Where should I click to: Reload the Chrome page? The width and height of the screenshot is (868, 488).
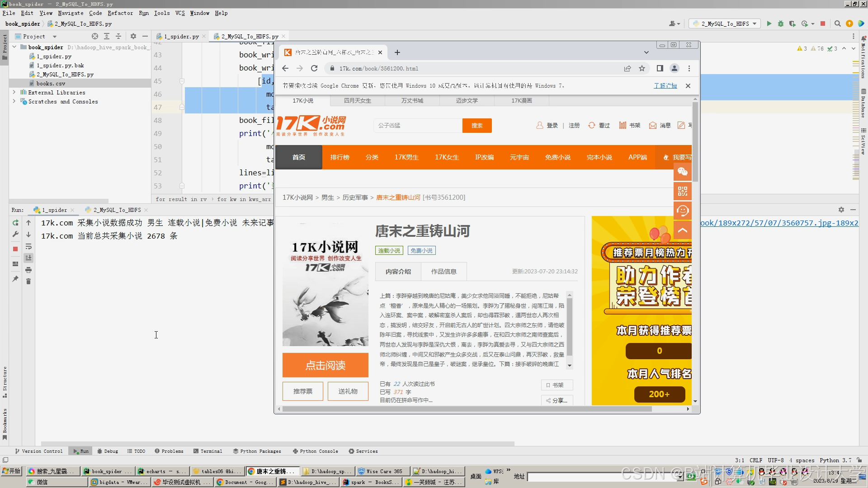(314, 68)
